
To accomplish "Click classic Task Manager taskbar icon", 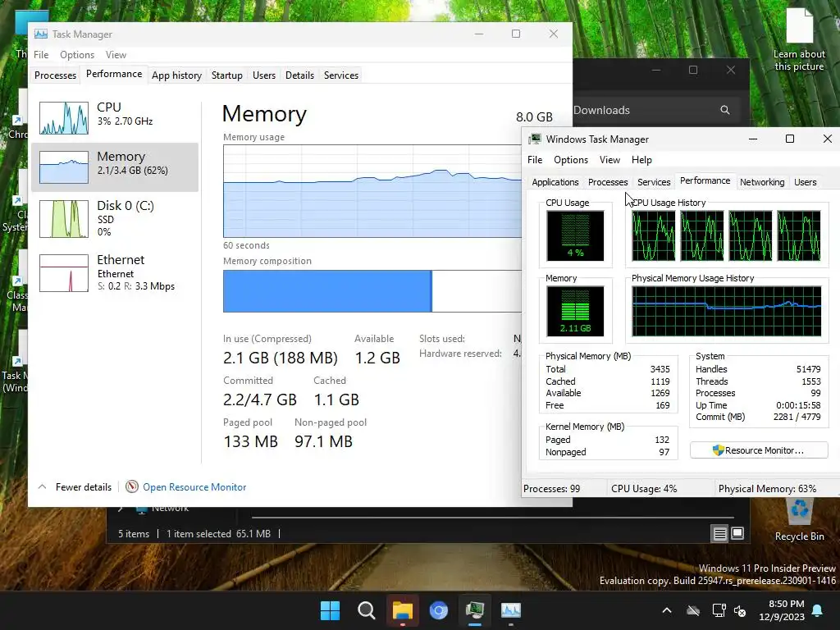I will 475,610.
